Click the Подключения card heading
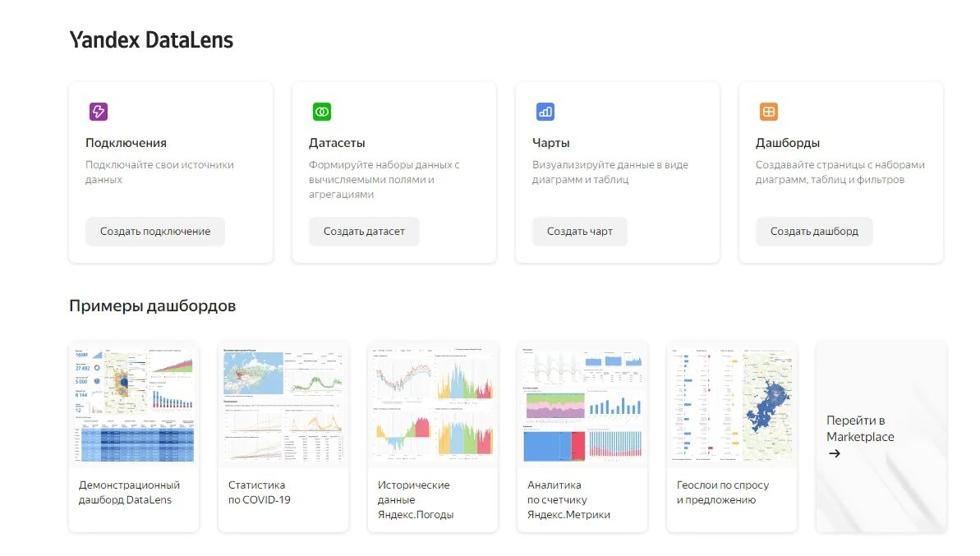The width and height of the screenshot is (980, 556). [x=126, y=143]
